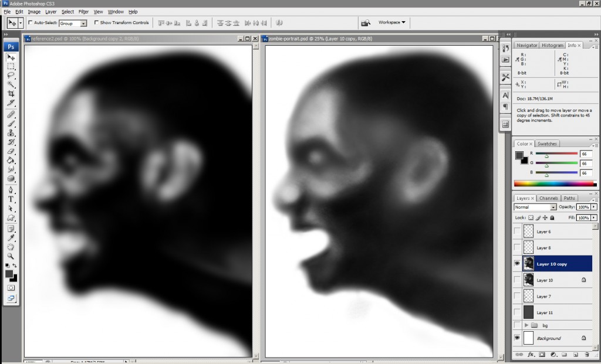Add layer style with fx icon
Screen dimensions: 601x364
(530, 355)
